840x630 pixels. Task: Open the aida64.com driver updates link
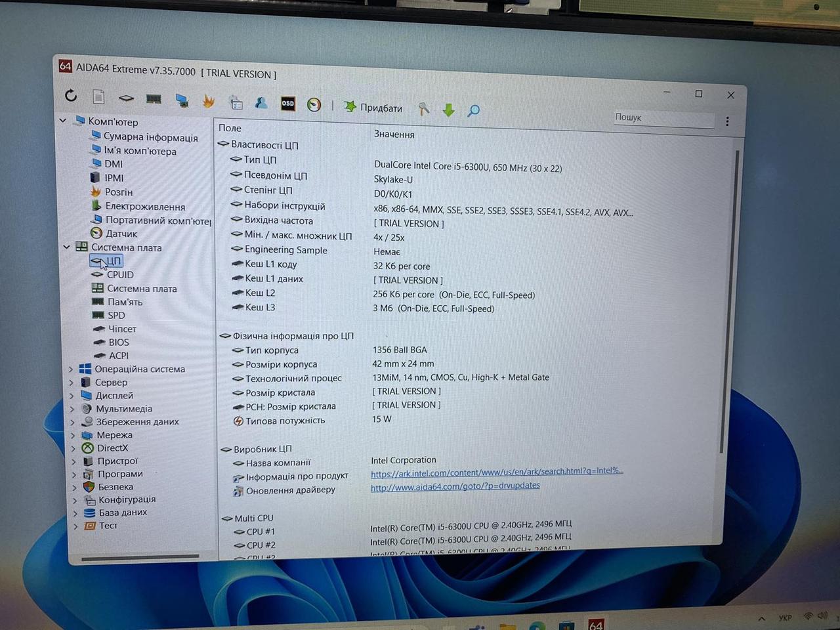coord(455,486)
